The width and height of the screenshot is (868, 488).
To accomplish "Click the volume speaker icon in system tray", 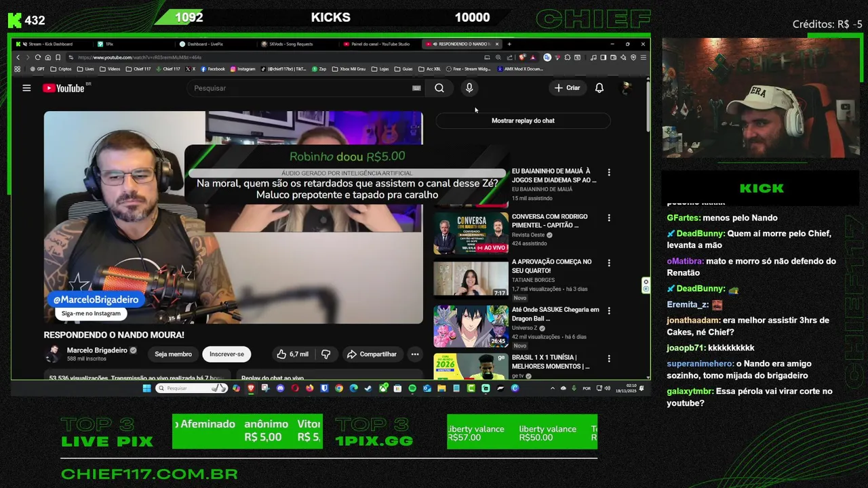I will point(608,388).
